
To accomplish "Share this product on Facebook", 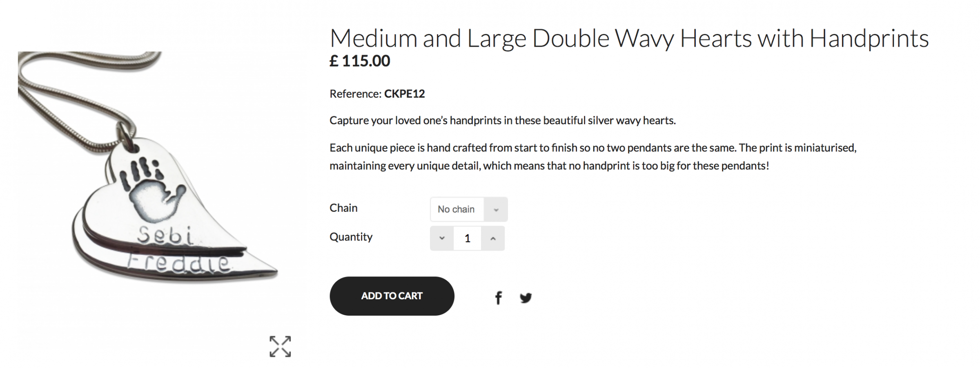I will coord(498,297).
